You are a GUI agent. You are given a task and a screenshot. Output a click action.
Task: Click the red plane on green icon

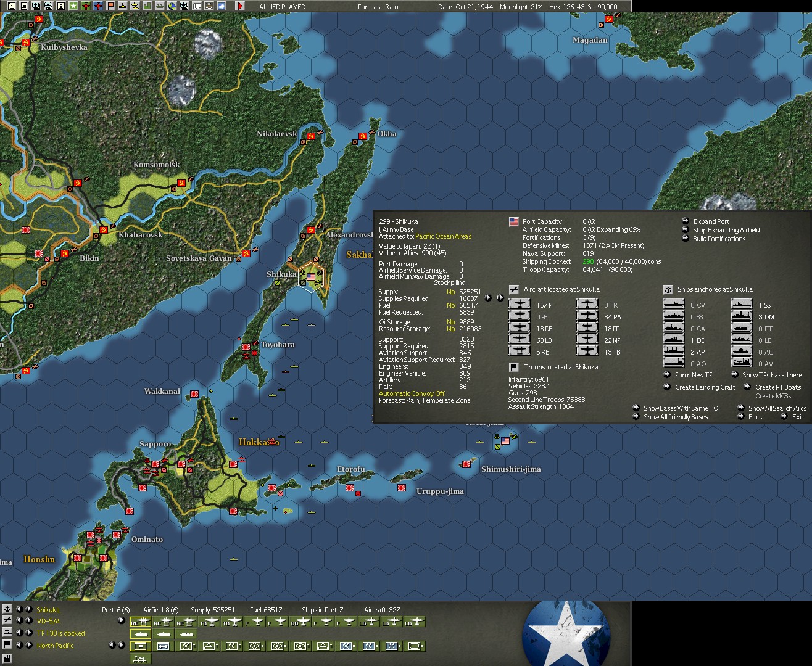[x=85, y=6]
